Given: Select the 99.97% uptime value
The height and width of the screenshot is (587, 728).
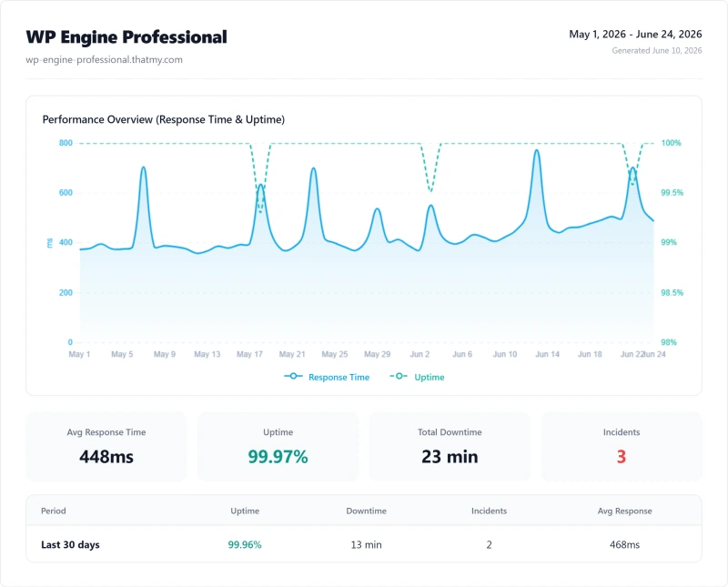Looking at the screenshot, I should tap(278, 457).
